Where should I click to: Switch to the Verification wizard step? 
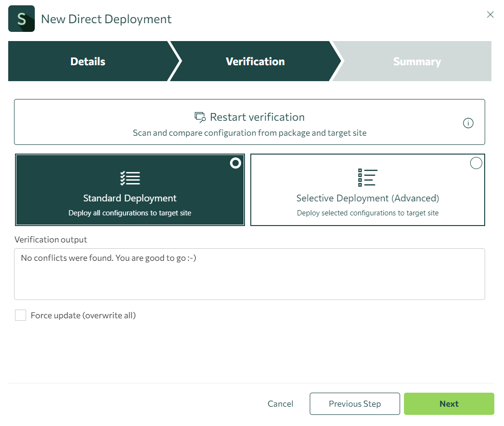[255, 61]
